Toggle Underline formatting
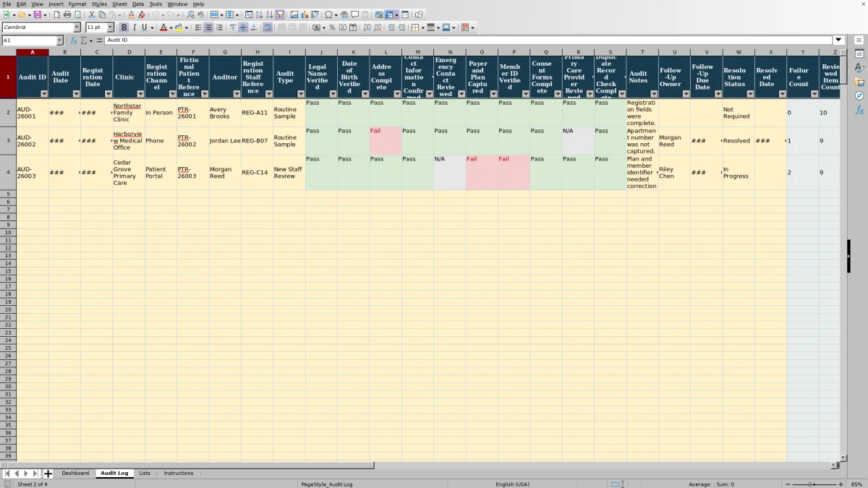868x488 pixels. (x=144, y=27)
